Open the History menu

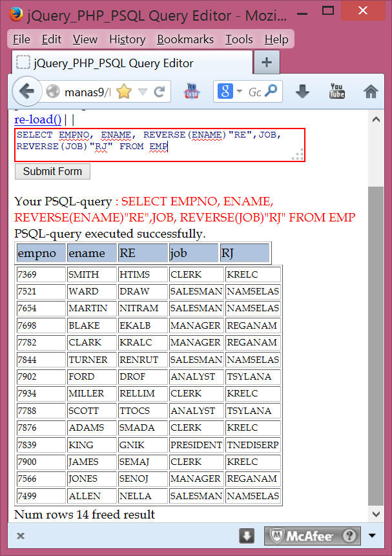point(127,39)
